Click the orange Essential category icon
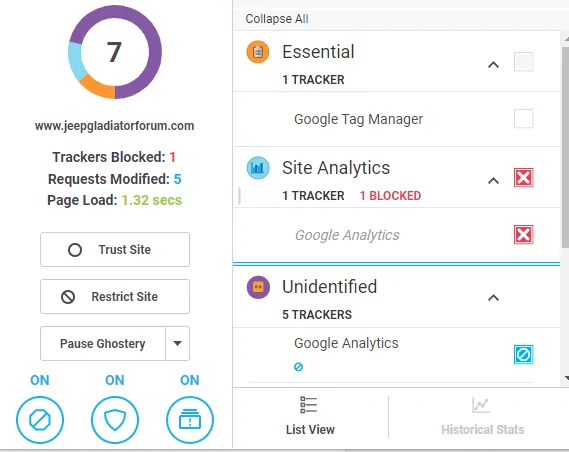The image size is (569, 452). click(x=258, y=52)
